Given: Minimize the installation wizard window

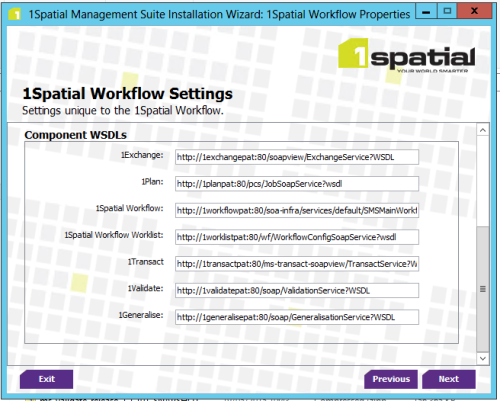Looking at the screenshot, I should click(x=426, y=12).
